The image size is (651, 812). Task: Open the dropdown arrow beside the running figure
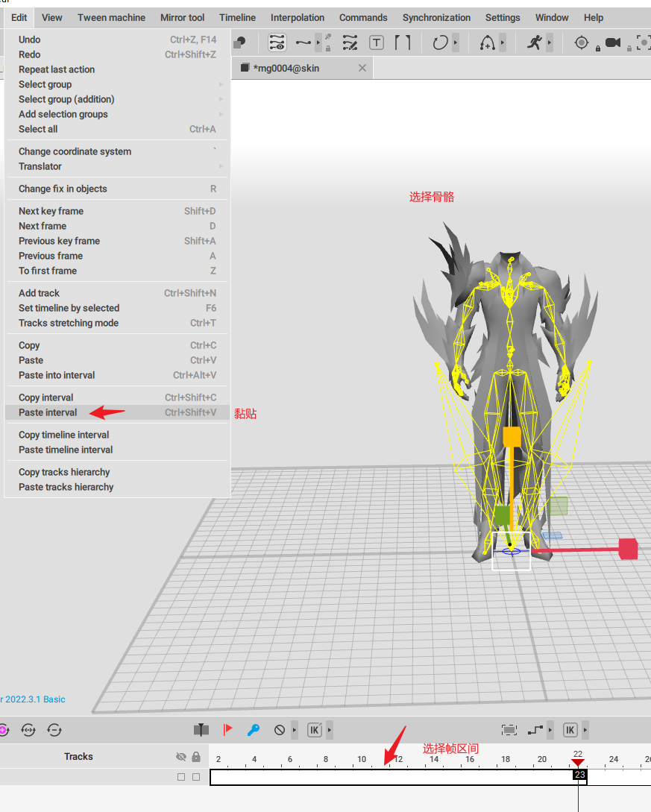(x=550, y=43)
